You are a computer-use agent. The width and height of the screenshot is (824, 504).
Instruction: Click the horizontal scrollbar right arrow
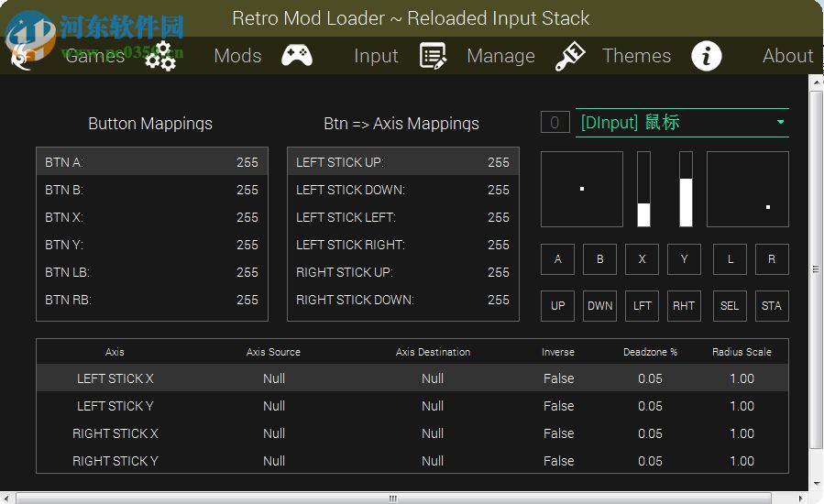click(x=801, y=499)
